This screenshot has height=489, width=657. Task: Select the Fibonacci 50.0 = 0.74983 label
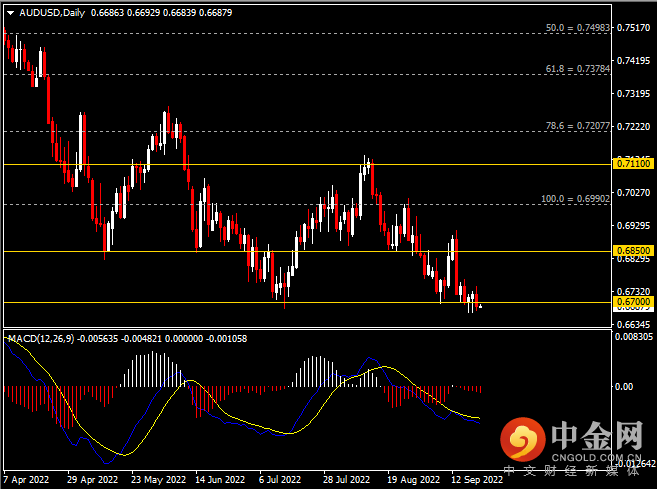pos(577,28)
